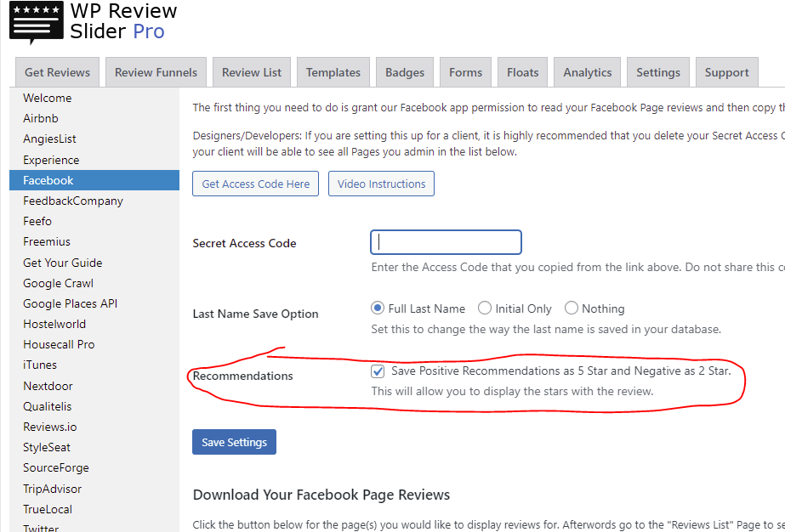
Task: Open SourceForge source page
Action: pos(94,468)
